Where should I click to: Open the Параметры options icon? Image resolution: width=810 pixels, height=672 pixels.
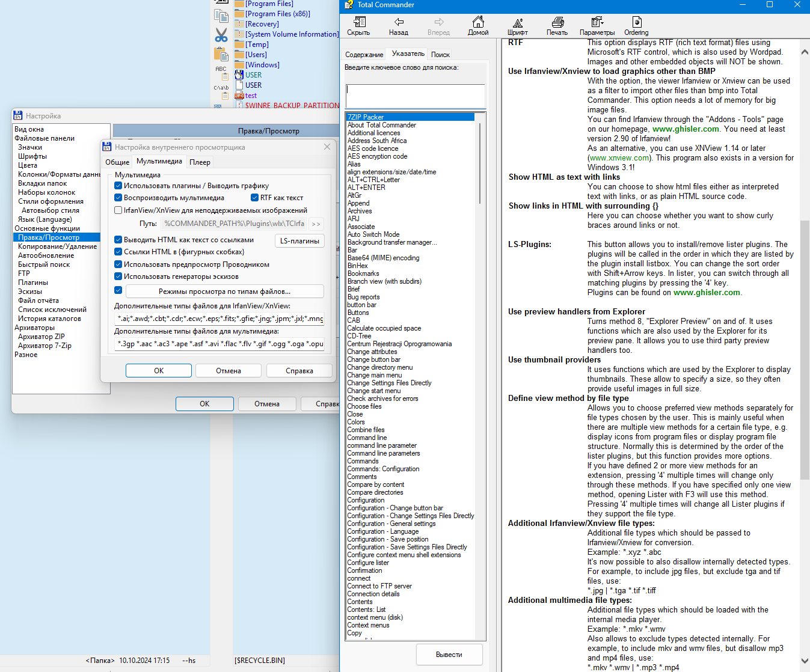pyautogui.click(x=597, y=22)
